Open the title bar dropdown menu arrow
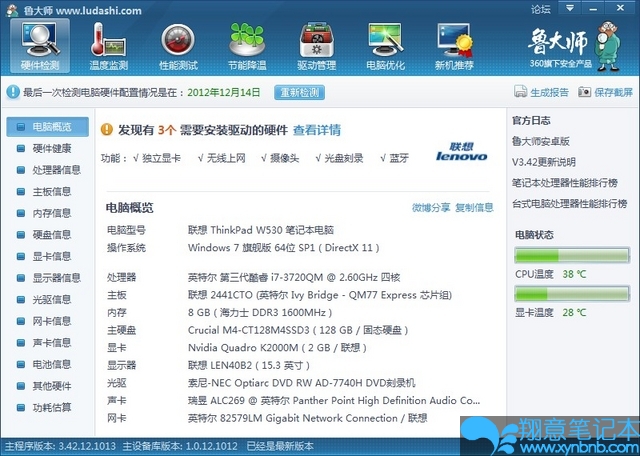640x456 pixels. [x=570, y=8]
